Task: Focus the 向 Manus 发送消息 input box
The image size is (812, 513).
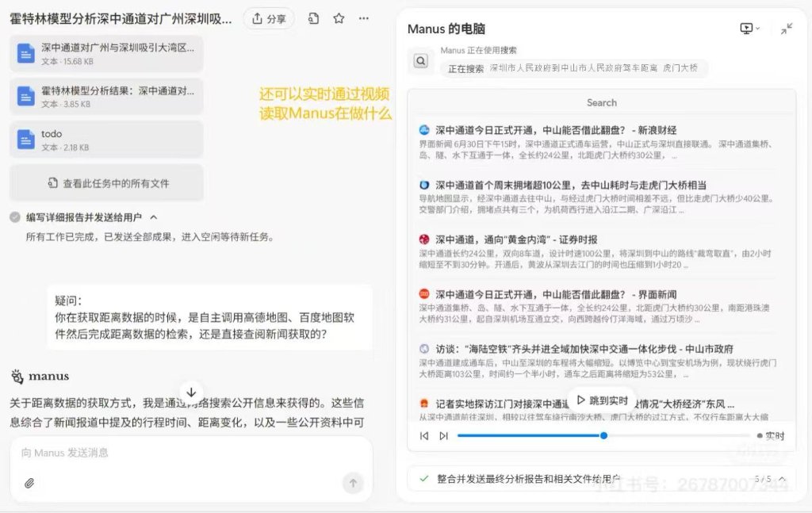Action: [x=190, y=454]
